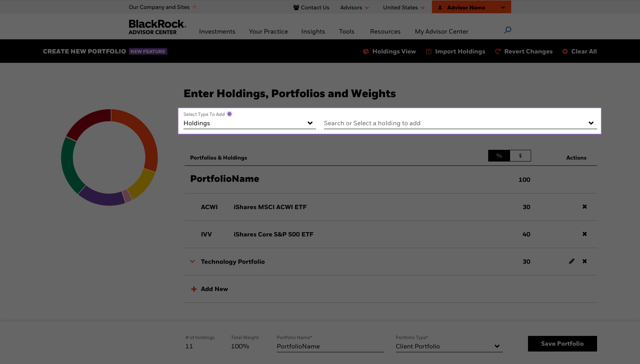Image resolution: width=640 pixels, height=364 pixels.
Task: Click the Revert Changes arrow icon
Action: [x=498, y=51]
